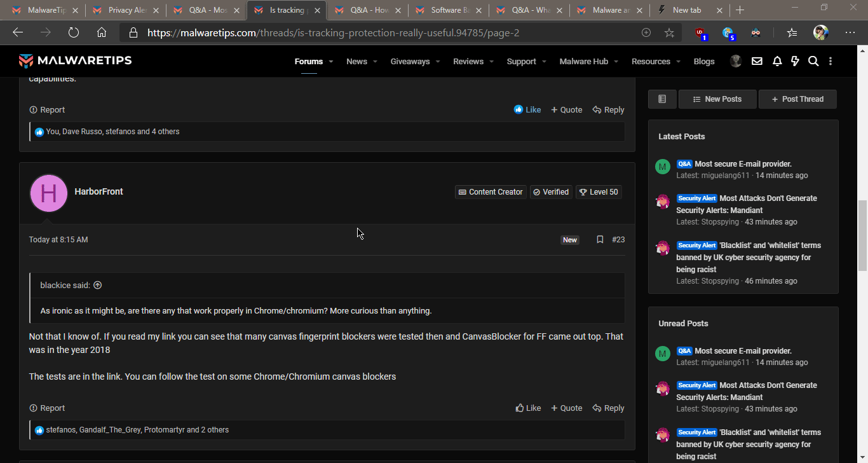Reload the current page

74,32
